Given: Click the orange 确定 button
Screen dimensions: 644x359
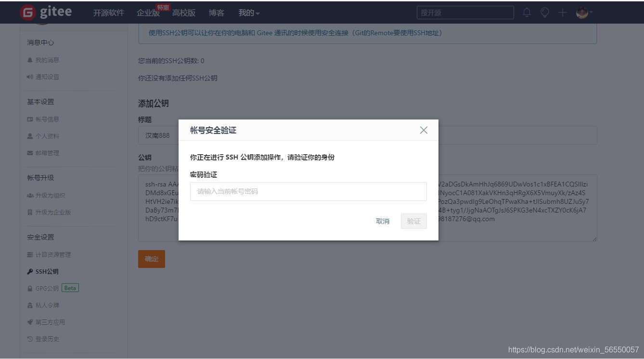Looking at the screenshot, I should tap(152, 259).
